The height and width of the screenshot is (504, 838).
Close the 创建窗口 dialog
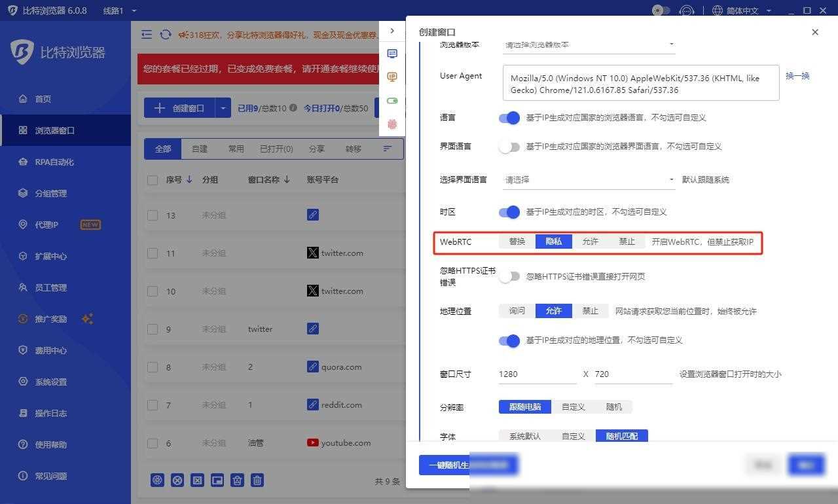[815, 32]
